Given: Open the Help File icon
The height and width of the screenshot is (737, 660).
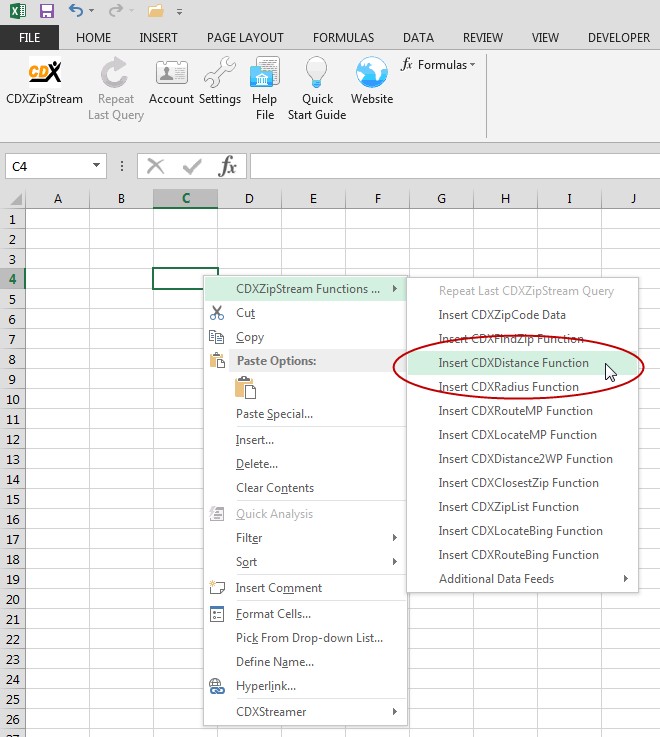Looking at the screenshot, I should click(x=265, y=72).
